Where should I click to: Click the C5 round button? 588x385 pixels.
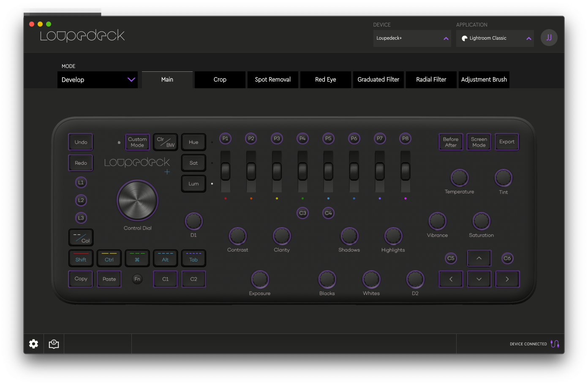[451, 258]
